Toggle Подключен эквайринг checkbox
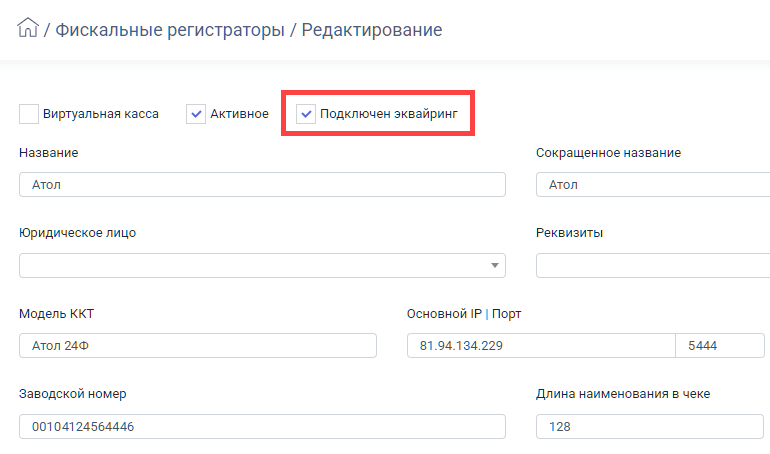The width and height of the screenshot is (770, 454). [306, 114]
